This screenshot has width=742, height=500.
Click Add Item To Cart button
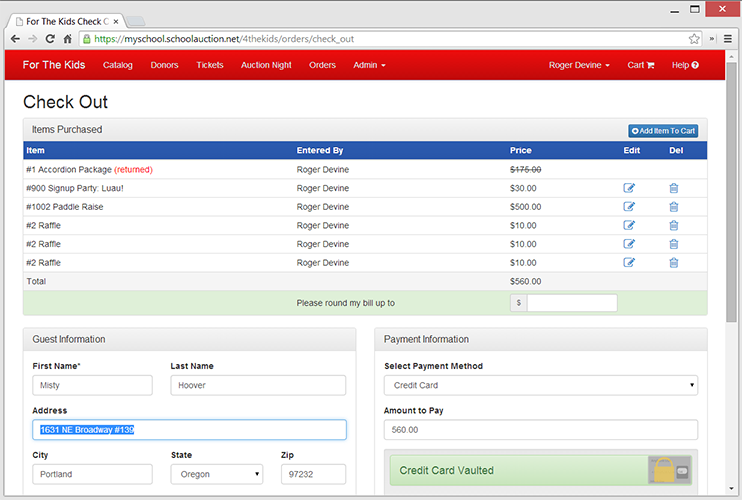coord(663,131)
